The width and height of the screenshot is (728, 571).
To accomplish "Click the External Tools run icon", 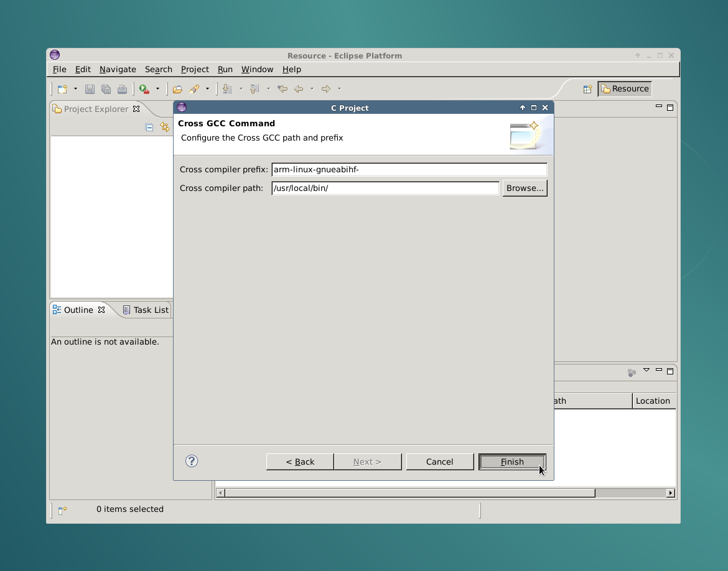I will tap(144, 89).
